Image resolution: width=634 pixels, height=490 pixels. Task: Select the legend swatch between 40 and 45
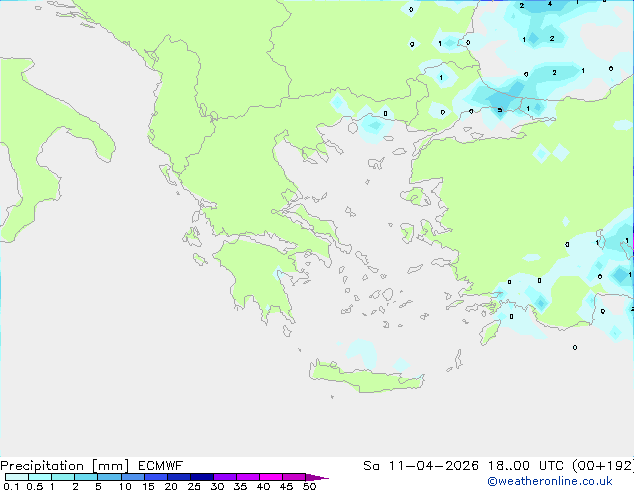tap(271, 477)
